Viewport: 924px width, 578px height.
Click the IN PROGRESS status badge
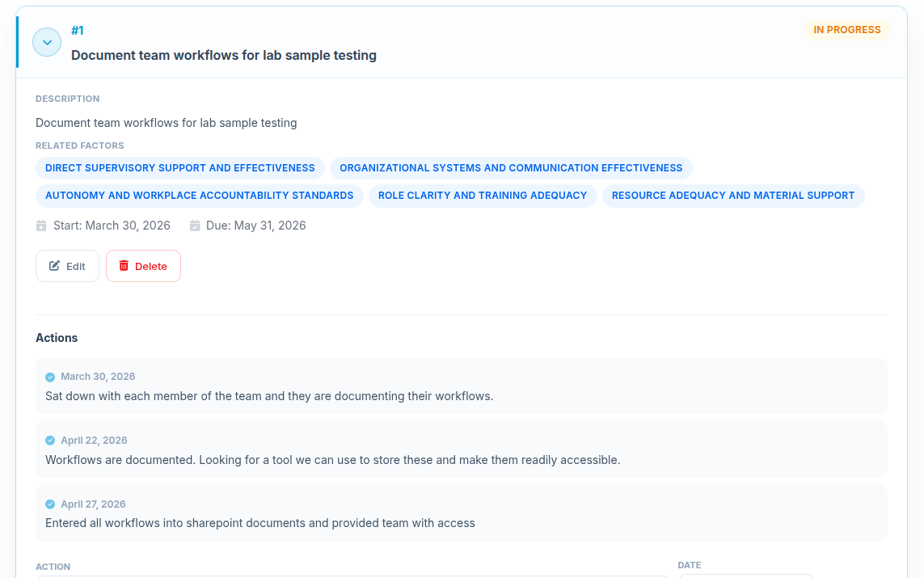click(847, 30)
